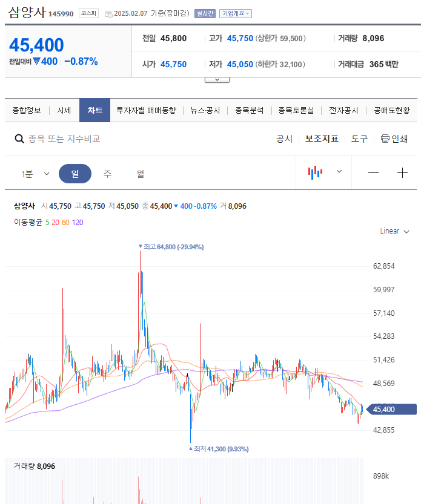Click the 고가 45,750 value
This screenshot has height=504, width=421.
coord(240,38)
